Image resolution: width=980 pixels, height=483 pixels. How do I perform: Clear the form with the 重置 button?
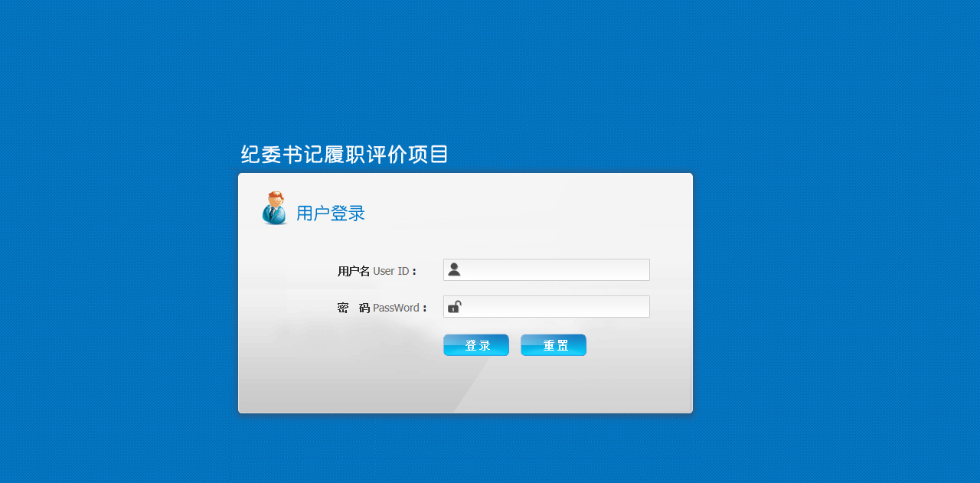click(x=554, y=345)
